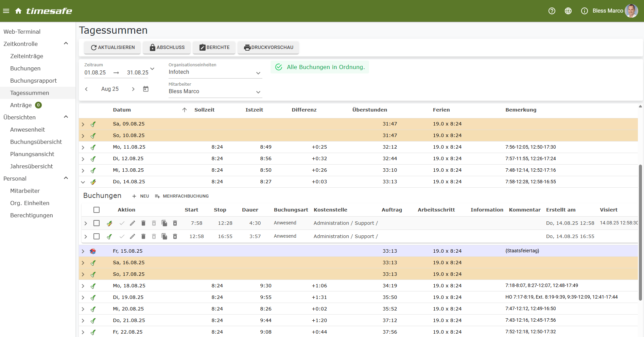Image resolution: width=644 pixels, height=337 pixels.
Task: Expand the Di, 19.08.25 row
Action: click(83, 298)
